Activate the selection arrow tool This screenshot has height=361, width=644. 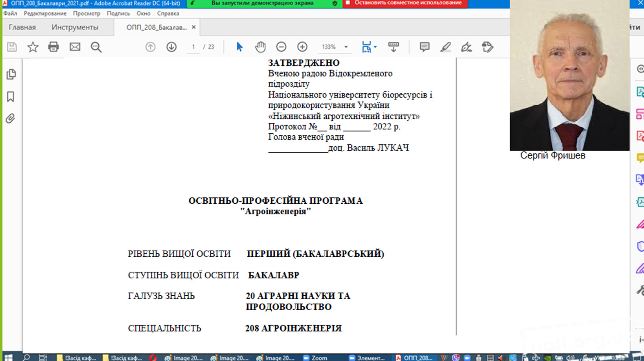pyautogui.click(x=239, y=47)
